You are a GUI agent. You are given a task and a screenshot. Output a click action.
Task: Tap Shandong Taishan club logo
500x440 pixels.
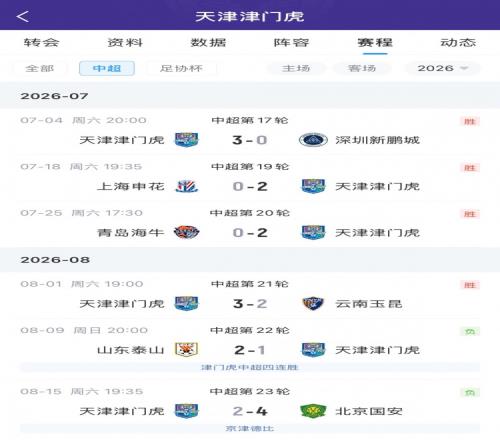tap(187, 350)
